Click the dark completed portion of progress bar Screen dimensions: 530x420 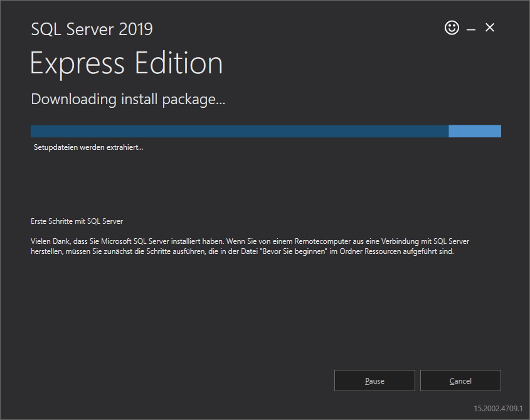pos(240,131)
